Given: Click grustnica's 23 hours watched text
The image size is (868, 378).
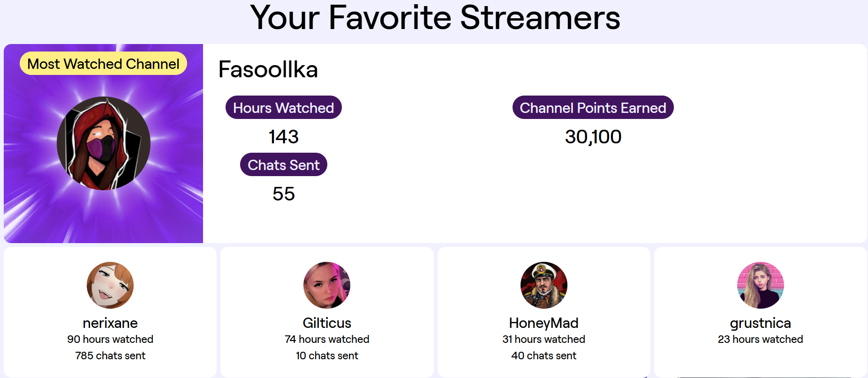Looking at the screenshot, I should (x=761, y=339).
